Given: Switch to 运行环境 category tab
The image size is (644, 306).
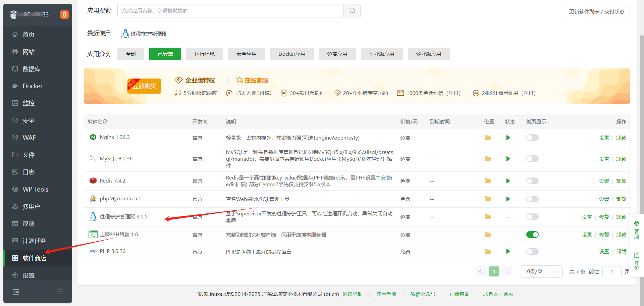Looking at the screenshot, I should pyautogui.click(x=204, y=54).
